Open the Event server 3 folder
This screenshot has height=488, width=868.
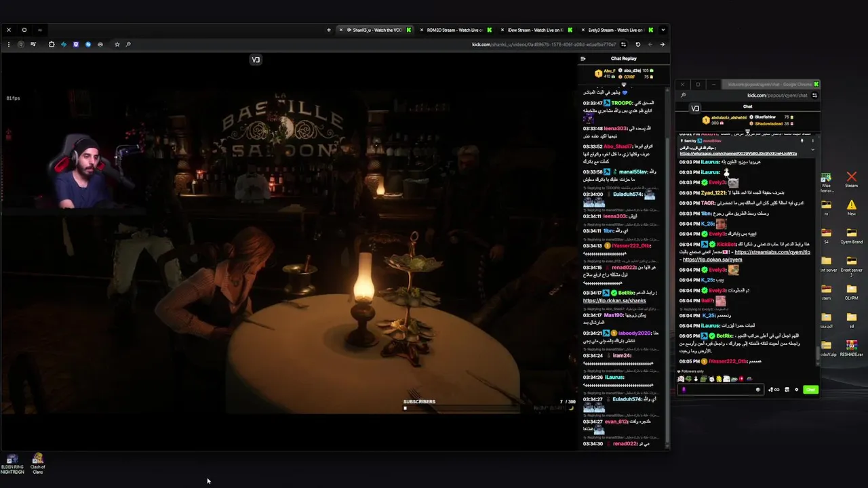[x=851, y=264]
